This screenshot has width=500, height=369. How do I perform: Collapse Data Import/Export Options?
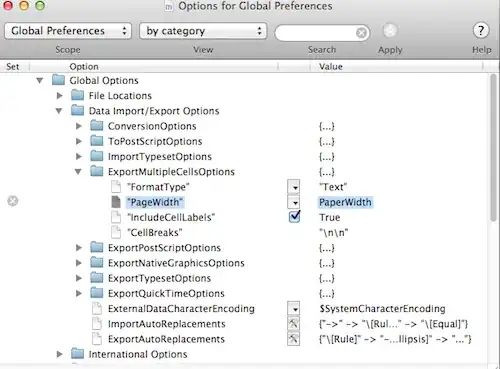tap(59, 111)
